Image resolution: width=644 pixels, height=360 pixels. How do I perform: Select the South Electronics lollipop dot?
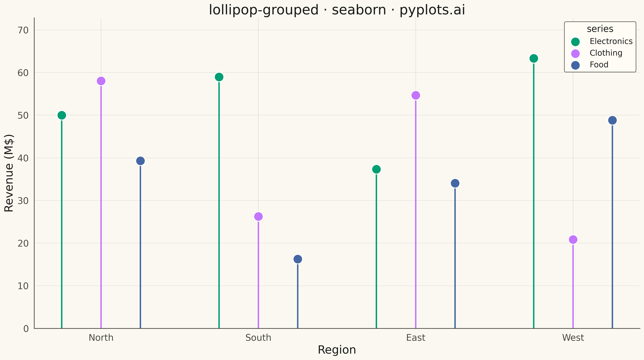(219, 77)
